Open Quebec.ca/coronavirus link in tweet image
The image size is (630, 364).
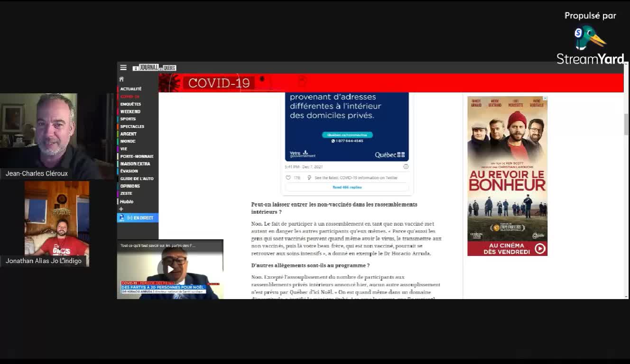coord(347,135)
